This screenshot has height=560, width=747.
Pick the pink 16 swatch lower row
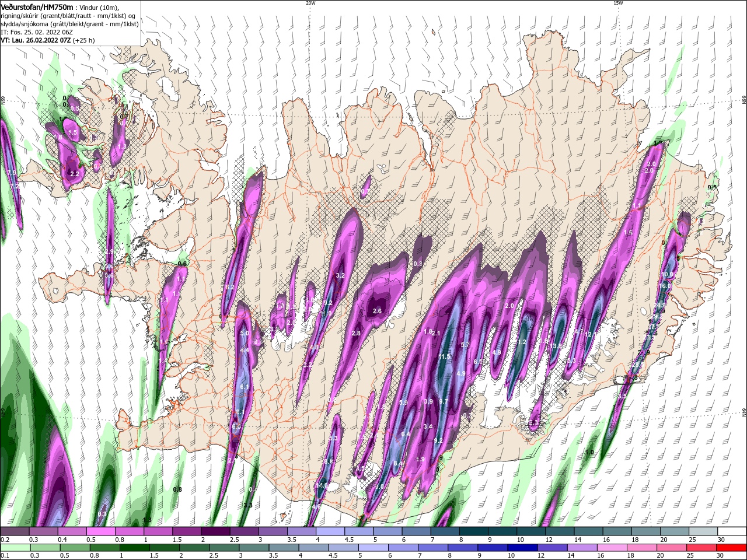[612, 548]
